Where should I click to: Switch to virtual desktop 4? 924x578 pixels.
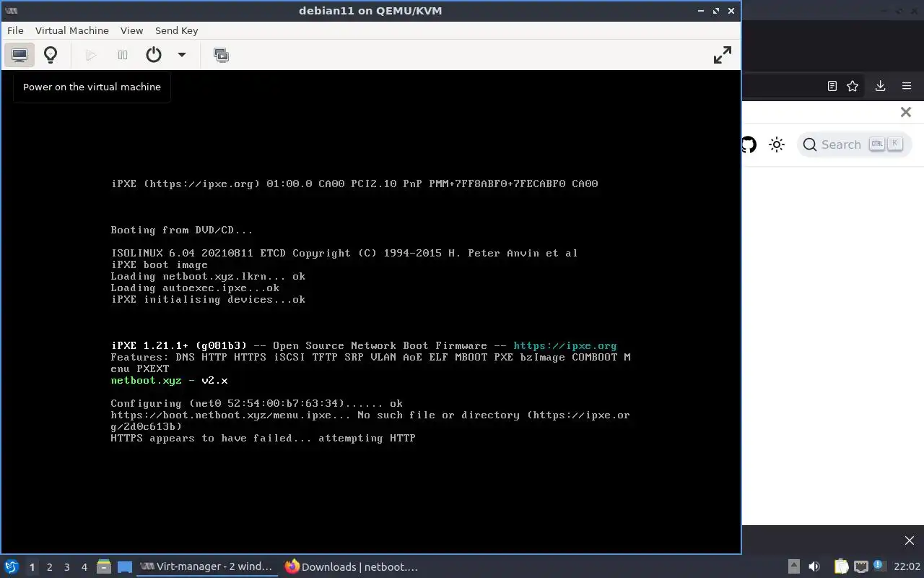[x=84, y=567]
